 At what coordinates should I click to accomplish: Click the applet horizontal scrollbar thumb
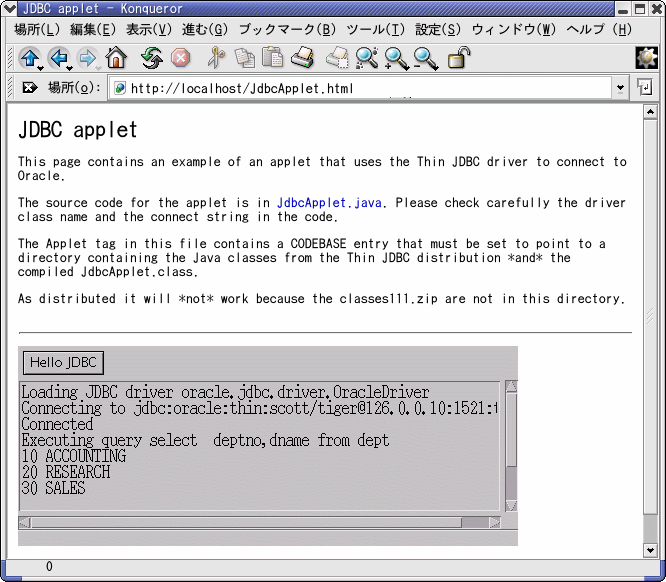point(246,523)
